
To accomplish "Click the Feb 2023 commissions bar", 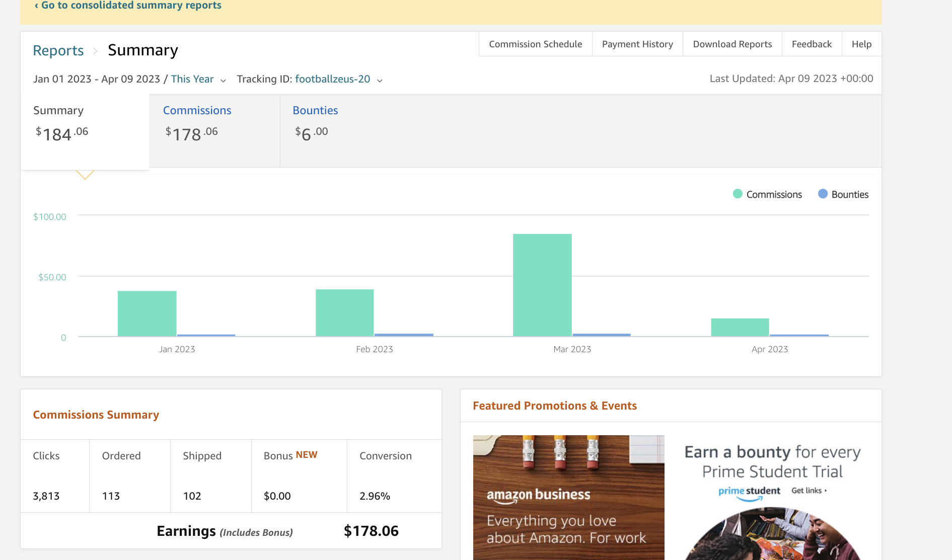I will tap(345, 313).
